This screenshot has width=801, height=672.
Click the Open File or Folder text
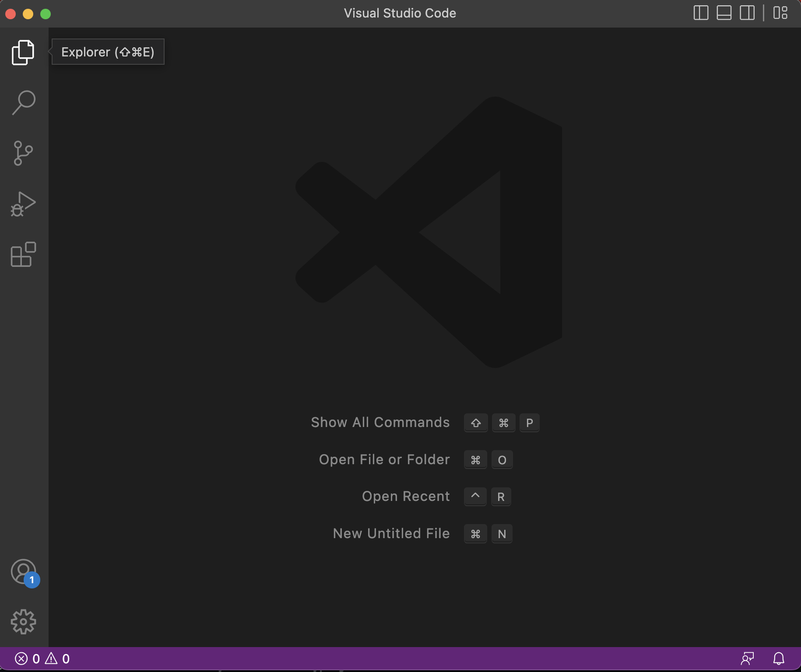tap(384, 460)
